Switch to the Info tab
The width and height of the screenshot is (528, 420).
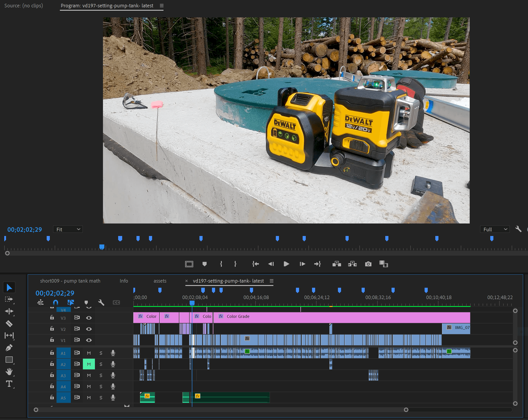click(x=124, y=281)
